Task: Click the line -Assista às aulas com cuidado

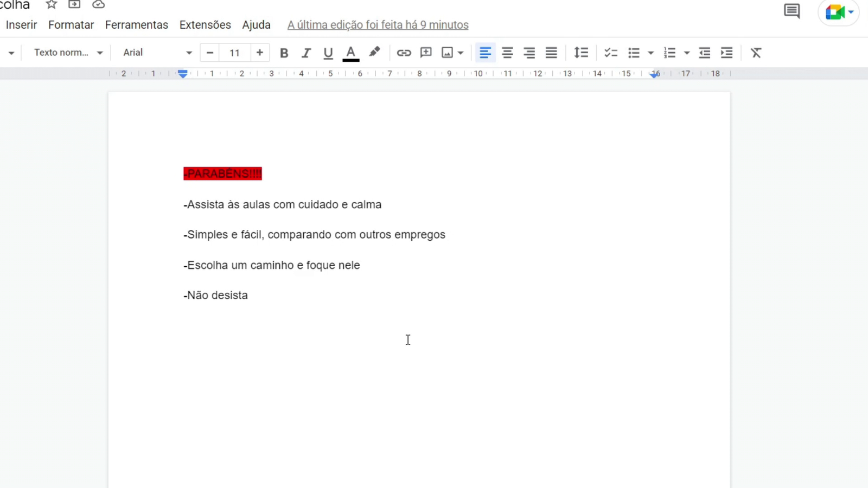Action: pyautogui.click(x=282, y=204)
